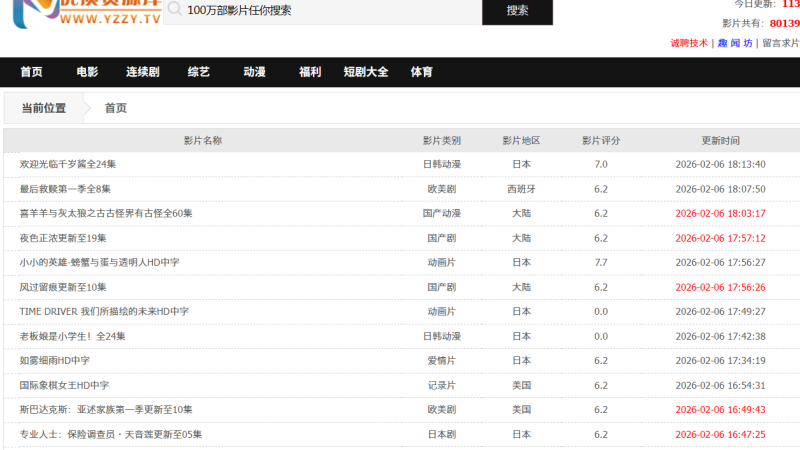This screenshot has height=450, width=800.
Task: Open the 趣阅坊 link
Action: pos(735,43)
